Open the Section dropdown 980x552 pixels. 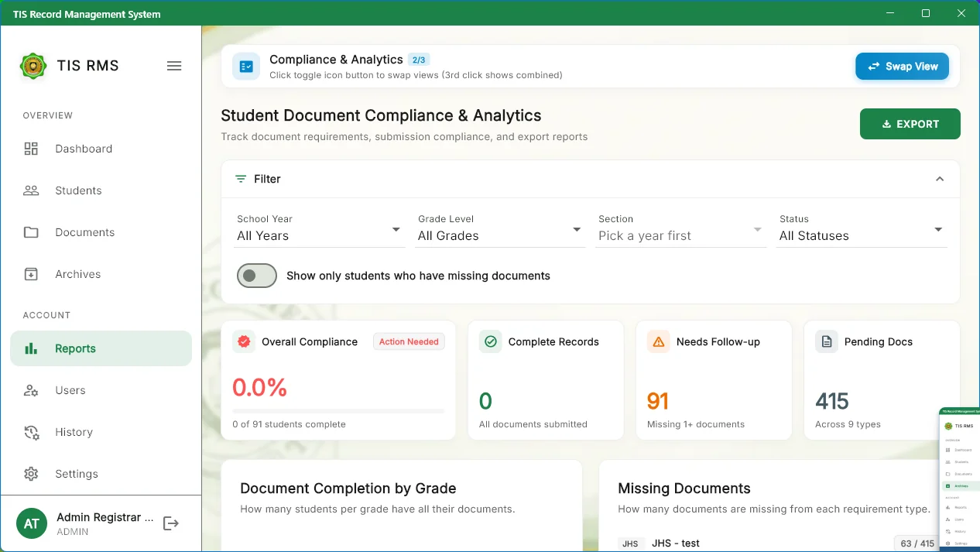pyautogui.click(x=682, y=230)
